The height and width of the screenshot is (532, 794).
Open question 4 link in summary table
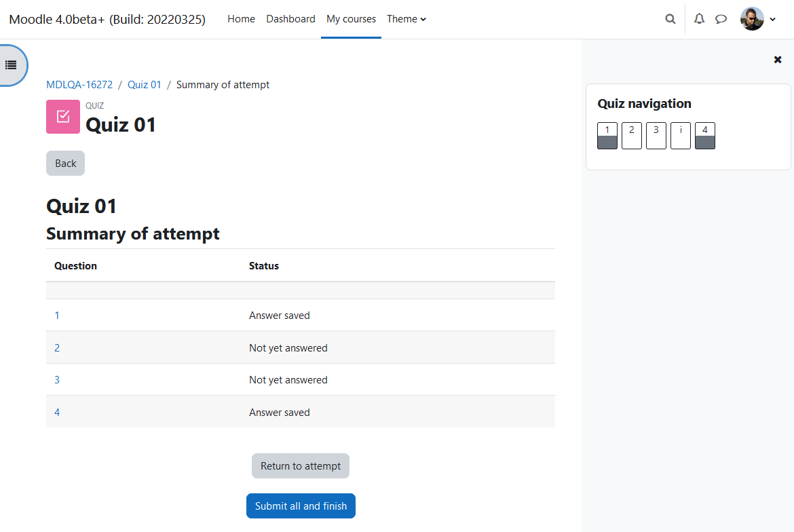tap(57, 412)
